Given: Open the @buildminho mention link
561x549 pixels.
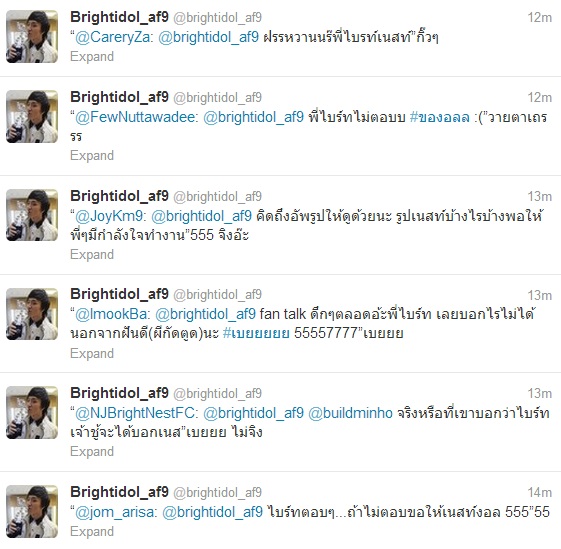Looking at the screenshot, I should click(350, 413).
